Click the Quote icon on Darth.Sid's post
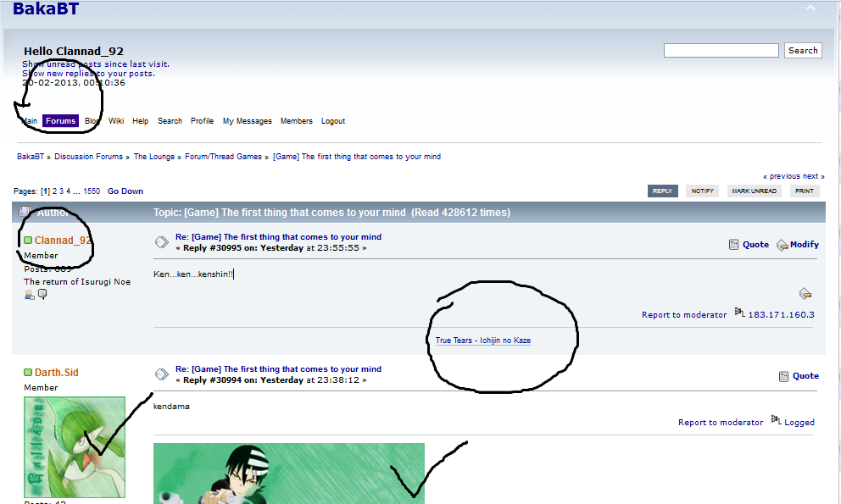This screenshot has height=504, width=841. point(783,376)
